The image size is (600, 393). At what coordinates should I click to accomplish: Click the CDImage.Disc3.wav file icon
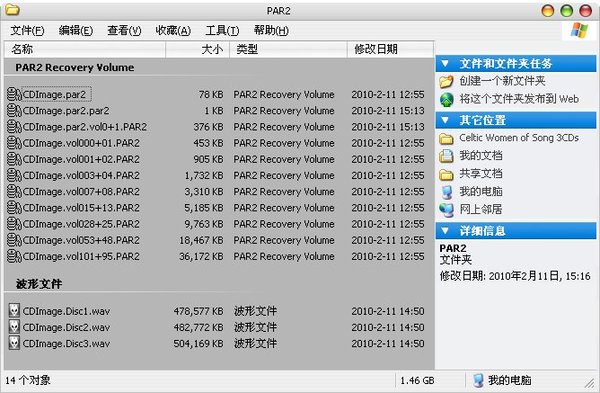[14, 343]
